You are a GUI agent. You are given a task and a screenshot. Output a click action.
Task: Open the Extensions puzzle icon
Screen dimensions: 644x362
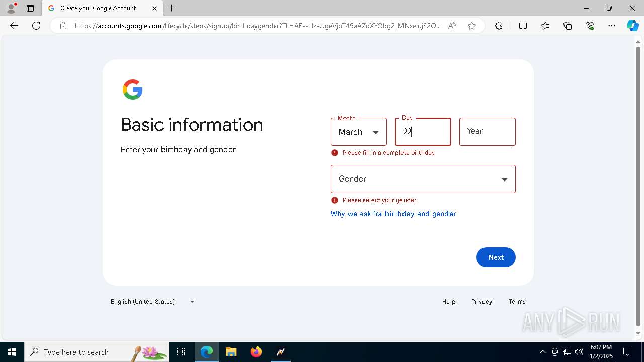499,26
